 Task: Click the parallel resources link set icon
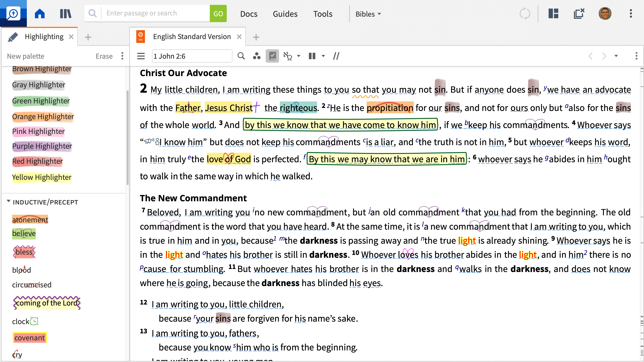288,56
